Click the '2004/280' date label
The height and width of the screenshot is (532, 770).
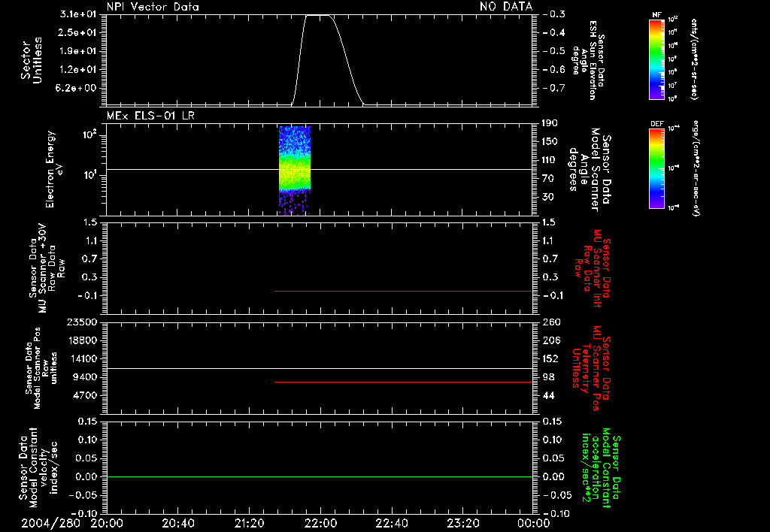click(50, 523)
